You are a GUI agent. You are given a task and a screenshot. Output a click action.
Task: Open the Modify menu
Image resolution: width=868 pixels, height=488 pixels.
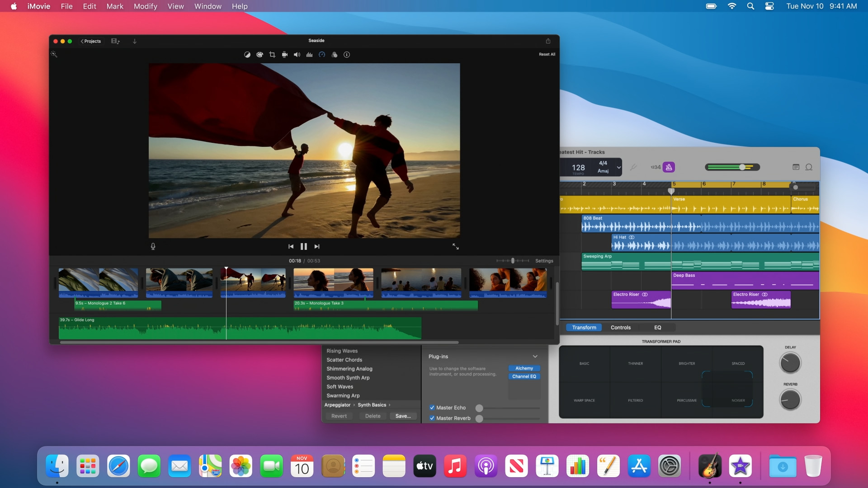145,6
